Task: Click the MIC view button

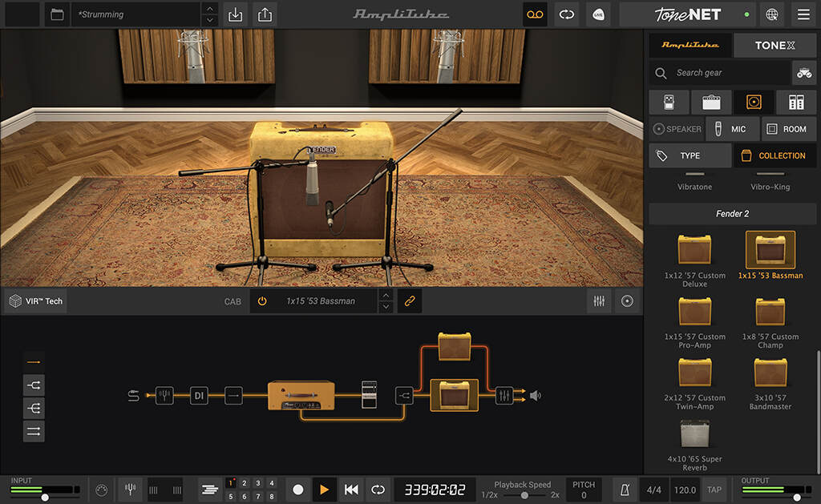Action: 732,128
